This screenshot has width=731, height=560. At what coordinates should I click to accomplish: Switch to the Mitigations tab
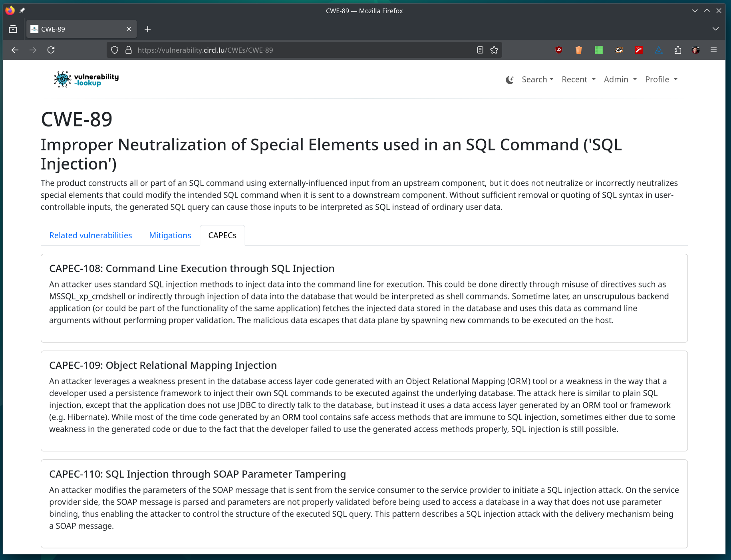tap(170, 235)
